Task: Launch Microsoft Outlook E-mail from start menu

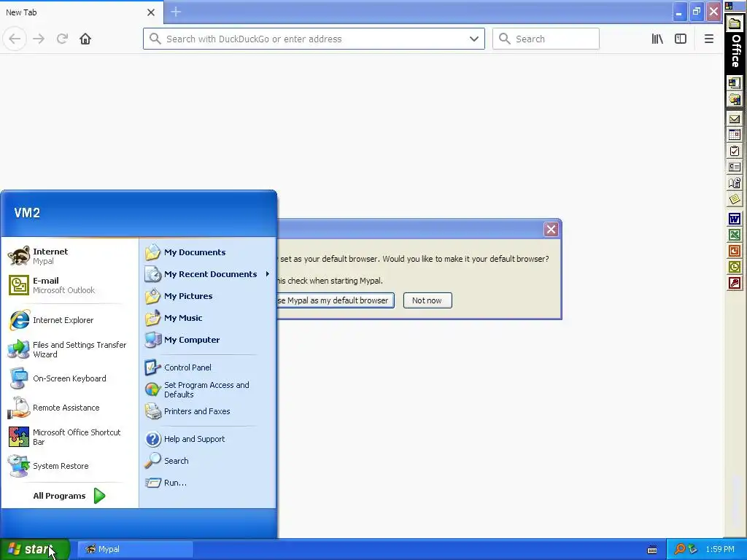Action: click(x=69, y=285)
